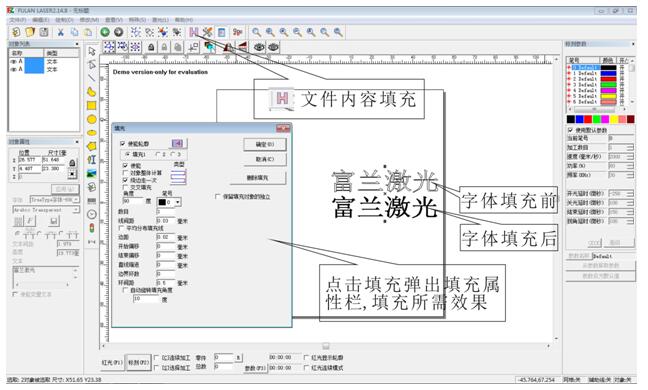Click the black padlock lock icon
This screenshot has width=648, height=390.
coord(151,48)
